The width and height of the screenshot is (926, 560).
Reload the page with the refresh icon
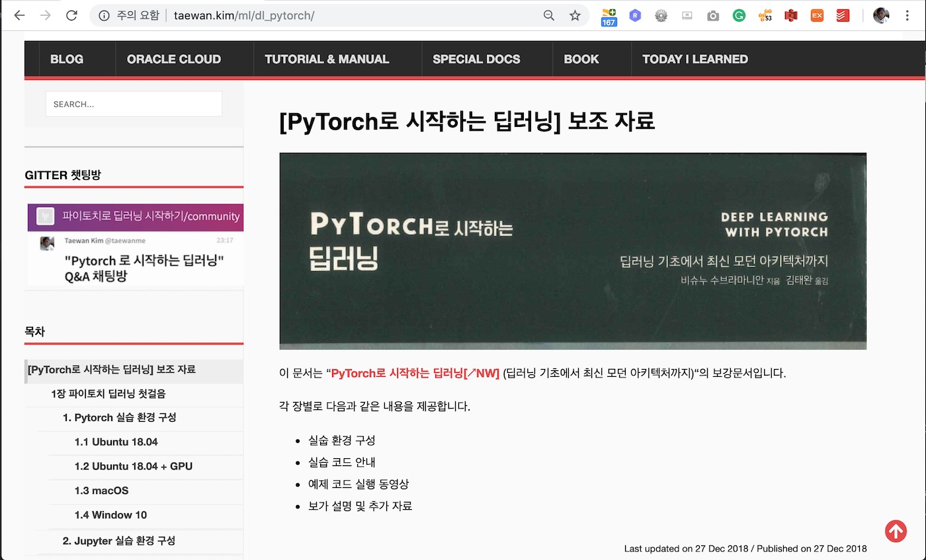click(x=71, y=15)
